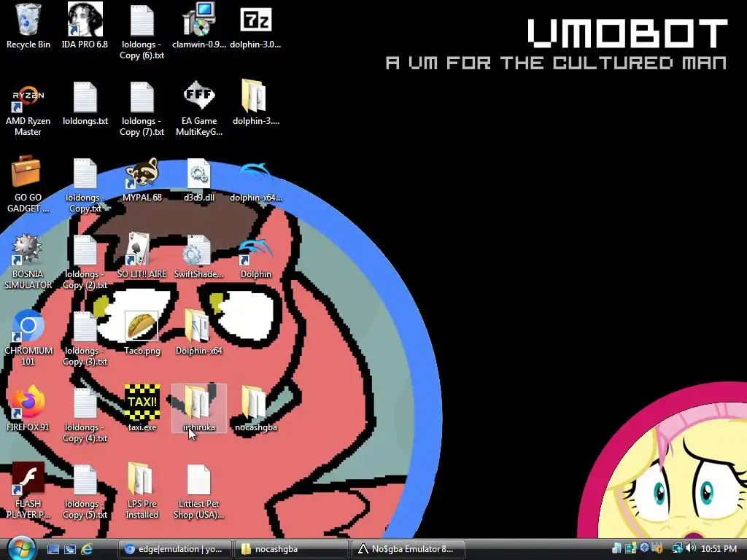Select the FLASH PLAYER shortcut icon
This screenshot has width=747, height=560.
(28, 491)
